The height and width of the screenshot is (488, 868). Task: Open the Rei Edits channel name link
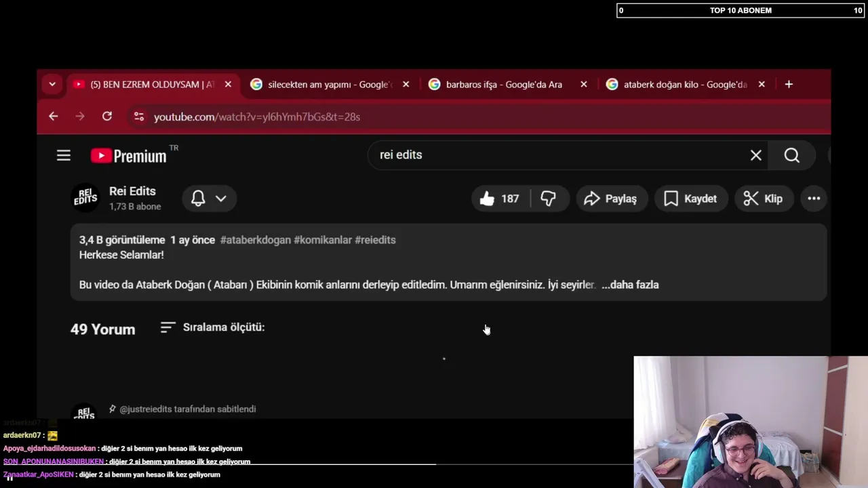click(132, 191)
